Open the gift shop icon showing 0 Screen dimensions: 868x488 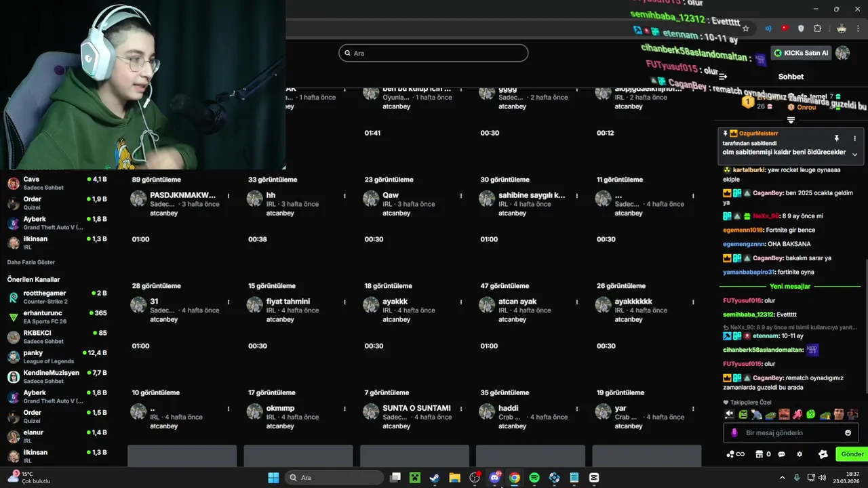point(764,454)
